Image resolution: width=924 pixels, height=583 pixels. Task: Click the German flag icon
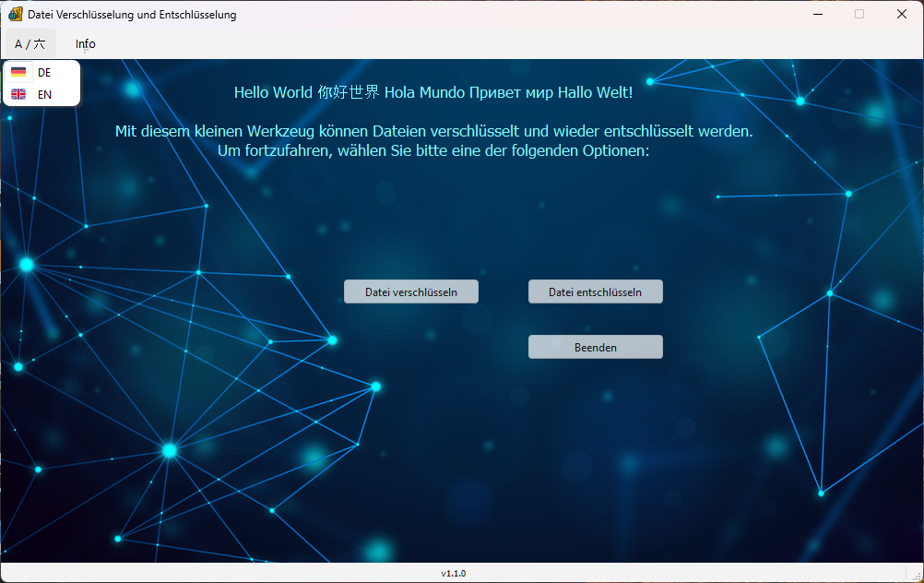tap(18, 73)
